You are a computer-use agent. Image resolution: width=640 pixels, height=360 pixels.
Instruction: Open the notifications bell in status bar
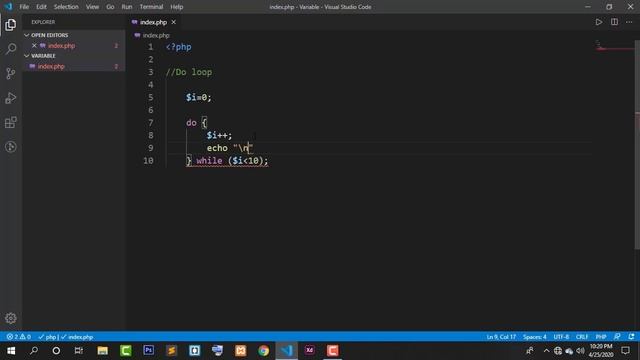[x=631, y=337]
